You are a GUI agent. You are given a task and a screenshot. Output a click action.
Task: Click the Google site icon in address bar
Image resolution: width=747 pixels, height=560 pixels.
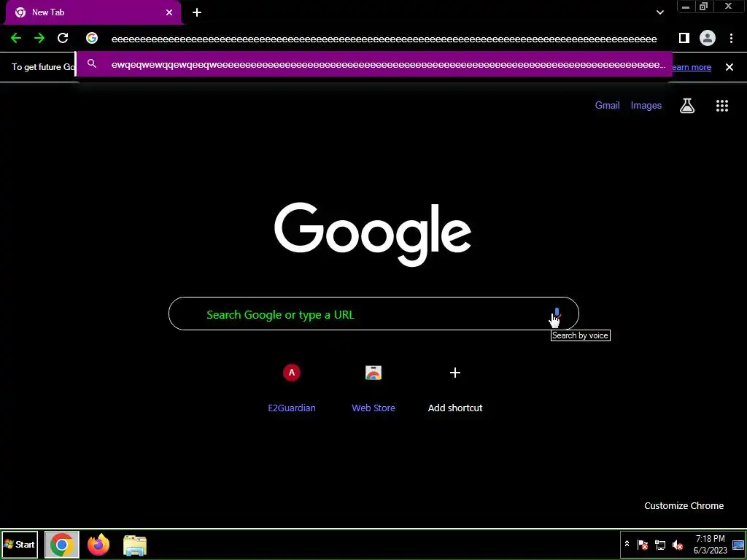pos(92,38)
